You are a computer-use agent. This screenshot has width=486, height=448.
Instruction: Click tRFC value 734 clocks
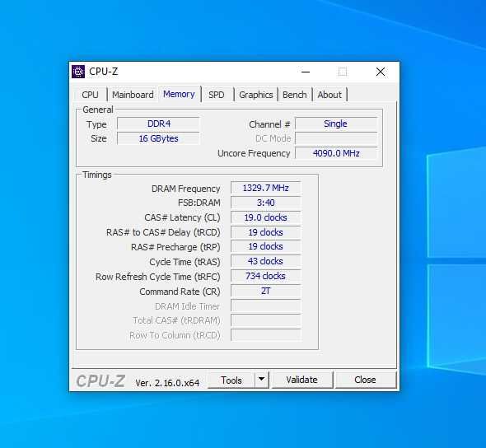[x=265, y=276]
